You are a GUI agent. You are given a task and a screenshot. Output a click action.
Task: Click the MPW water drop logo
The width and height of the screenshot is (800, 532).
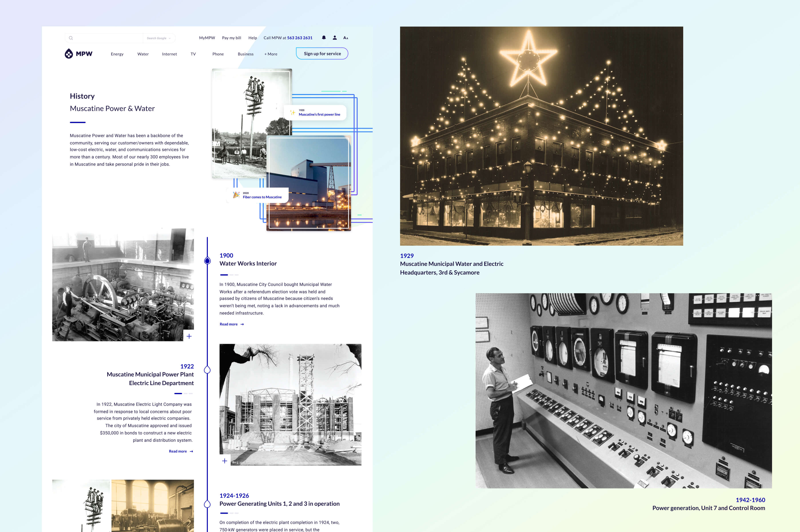[x=69, y=54]
